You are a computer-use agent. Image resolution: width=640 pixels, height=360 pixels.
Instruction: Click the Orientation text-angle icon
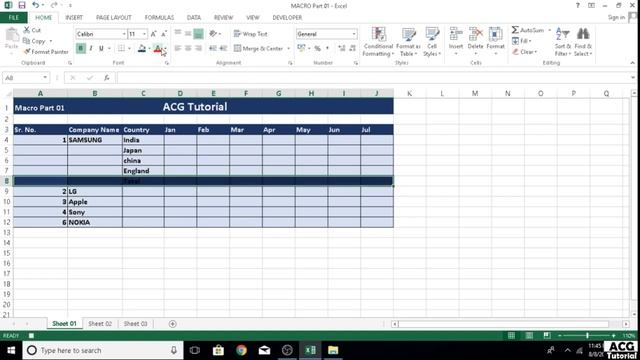tap(213, 34)
